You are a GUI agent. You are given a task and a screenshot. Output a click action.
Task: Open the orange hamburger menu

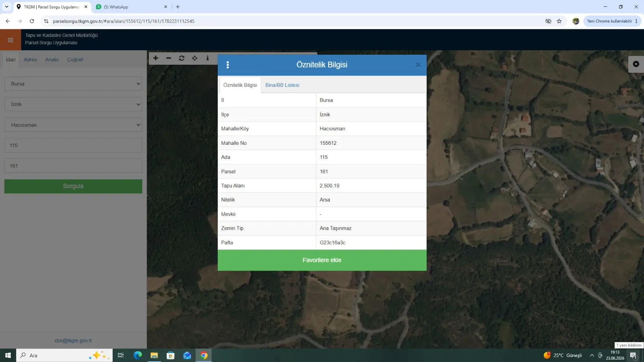[x=10, y=40]
